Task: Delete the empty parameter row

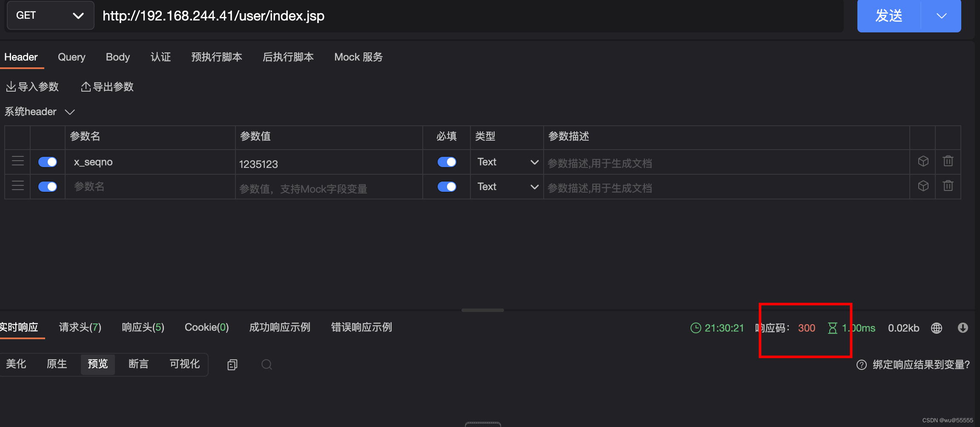Action: click(x=948, y=186)
